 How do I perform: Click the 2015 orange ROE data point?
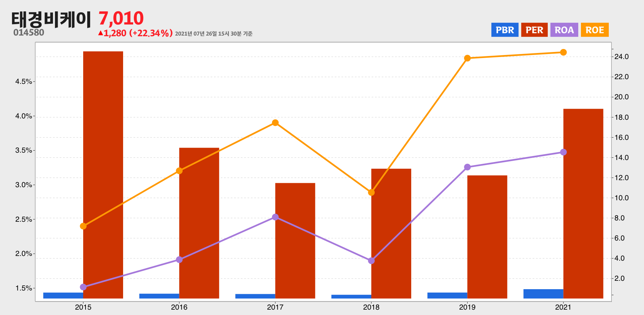coord(83,226)
